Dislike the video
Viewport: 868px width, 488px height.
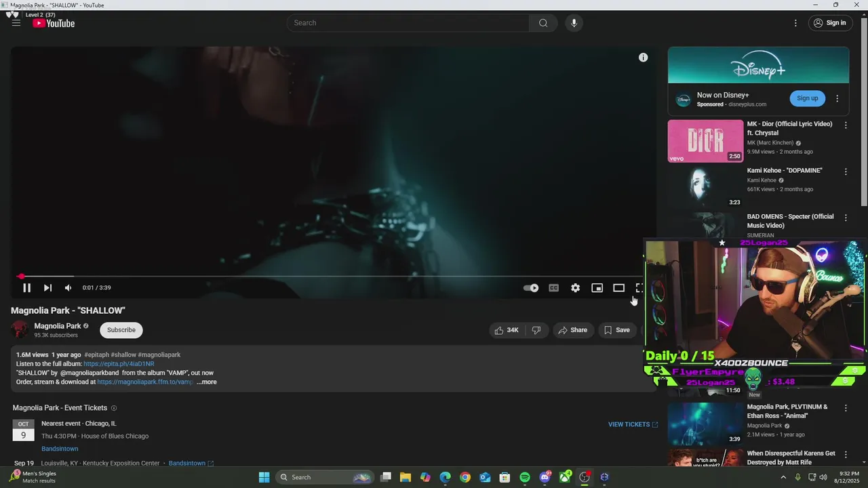tap(536, 330)
